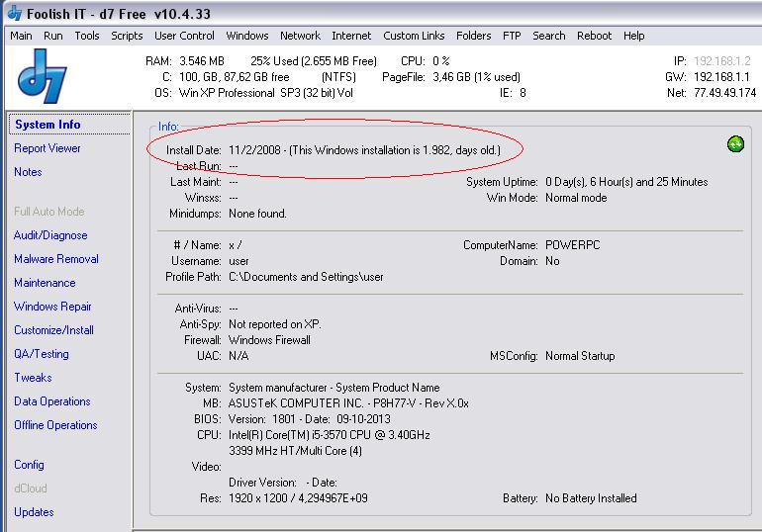Open the Tools menu

(x=86, y=36)
